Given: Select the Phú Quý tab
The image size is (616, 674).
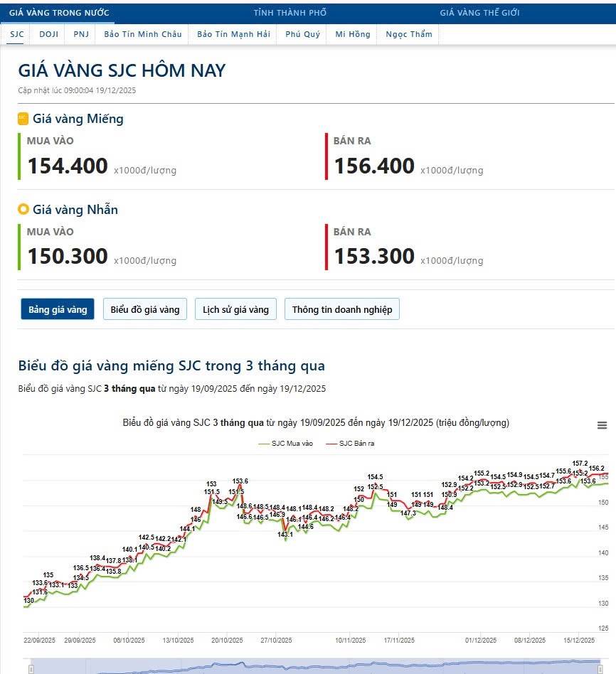Looking at the screenshot, I should click(302, 34).
